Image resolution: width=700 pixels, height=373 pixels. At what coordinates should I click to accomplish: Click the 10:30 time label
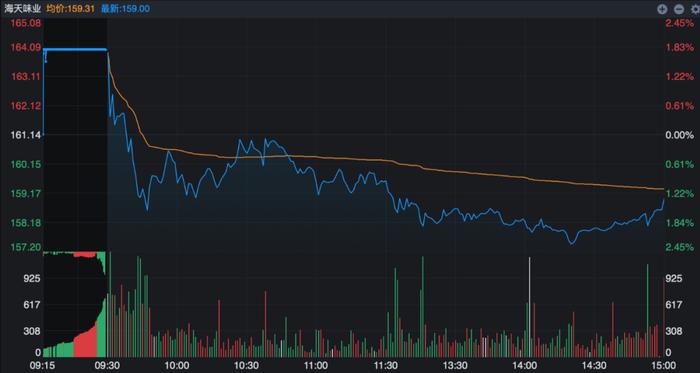(246, 365)
